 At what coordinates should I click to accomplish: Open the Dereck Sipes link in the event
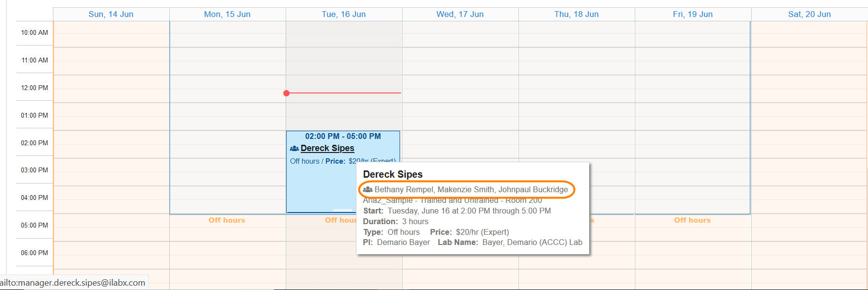pos(327,148)
